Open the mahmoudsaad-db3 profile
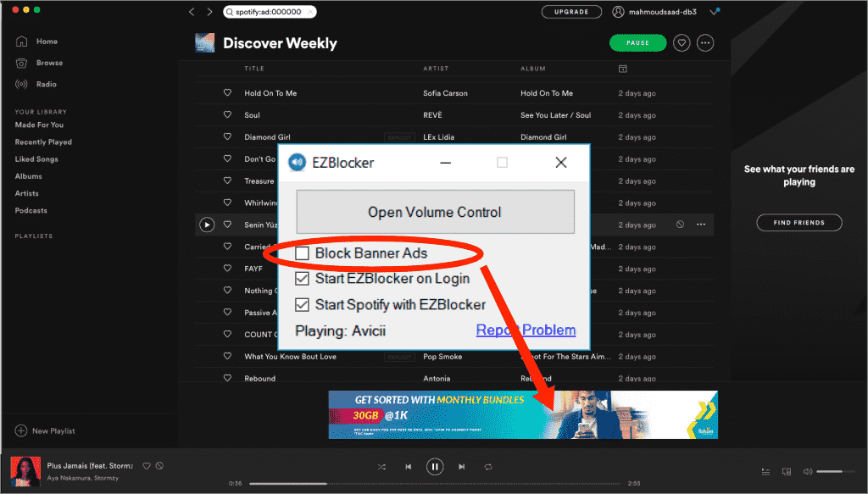 [654, 12]
